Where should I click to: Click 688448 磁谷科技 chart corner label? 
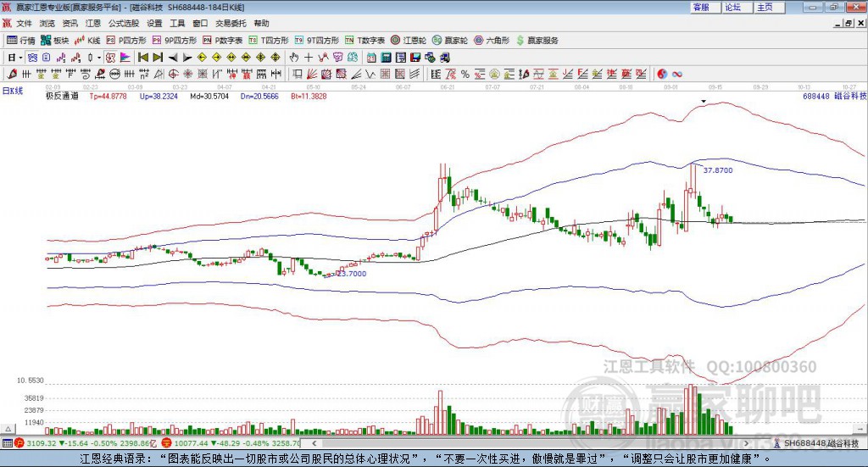click(x=834, y=97)
